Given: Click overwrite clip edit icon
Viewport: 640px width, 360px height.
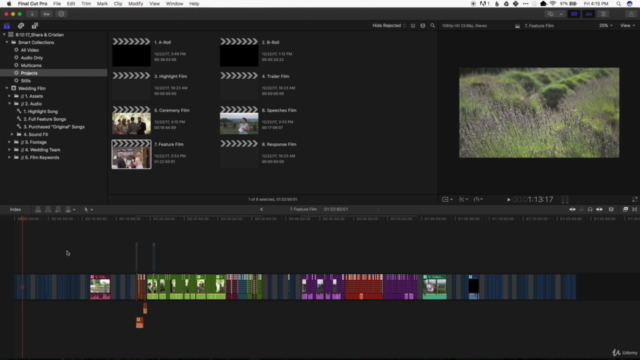Looking at the screenshot, I should (x=68, y=209).
